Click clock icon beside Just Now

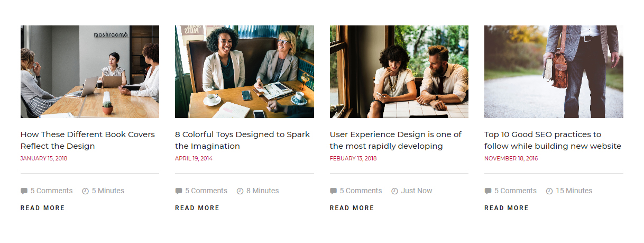(394, 191)
